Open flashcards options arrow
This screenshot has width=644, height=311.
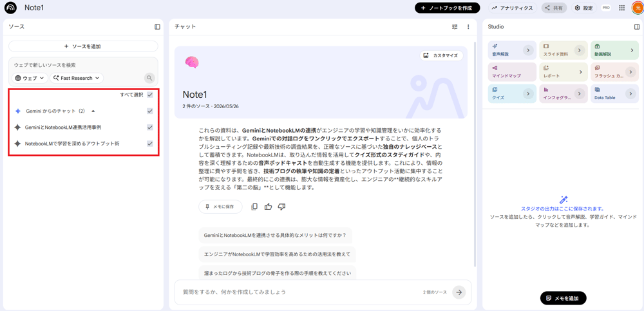point(631,72)
